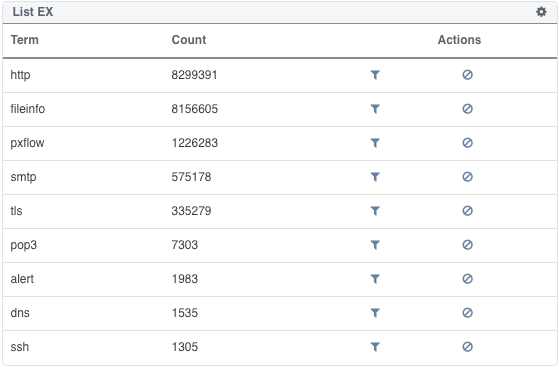The height and width of the screenshot is (367, 559).
Task: Open the List EX panel settings gear
Action: point(541,12)
